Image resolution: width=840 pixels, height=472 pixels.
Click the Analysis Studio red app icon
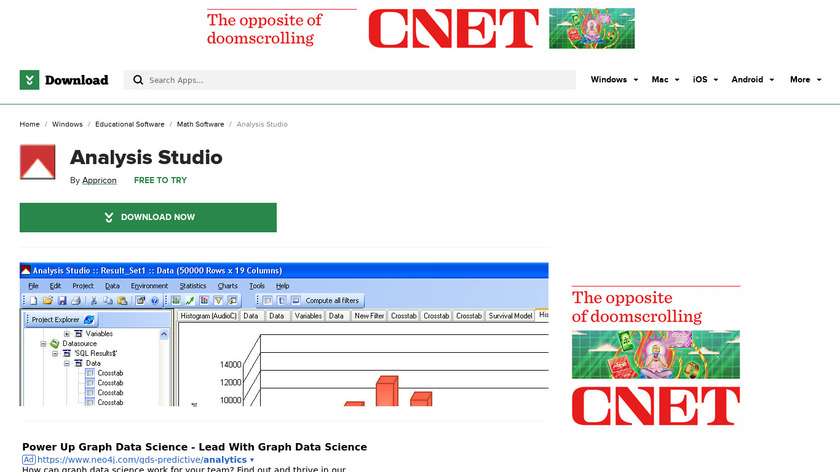tap(38, 162)
